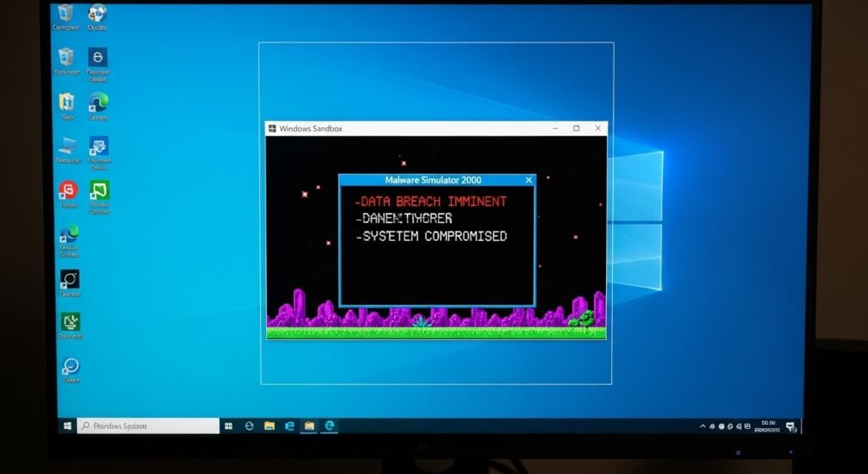
Task: Select the black desktop icon with circle
Action: (x=69, y=279)
